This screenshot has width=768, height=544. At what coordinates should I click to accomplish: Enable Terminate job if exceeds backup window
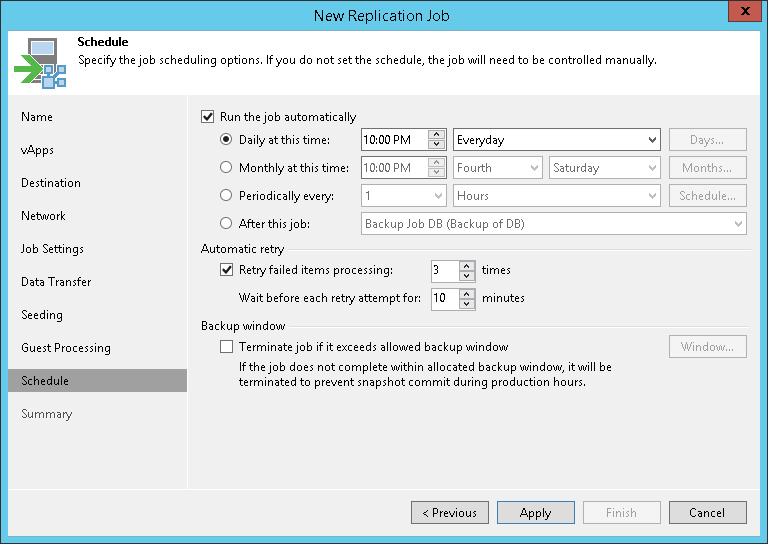coord(226,347)
